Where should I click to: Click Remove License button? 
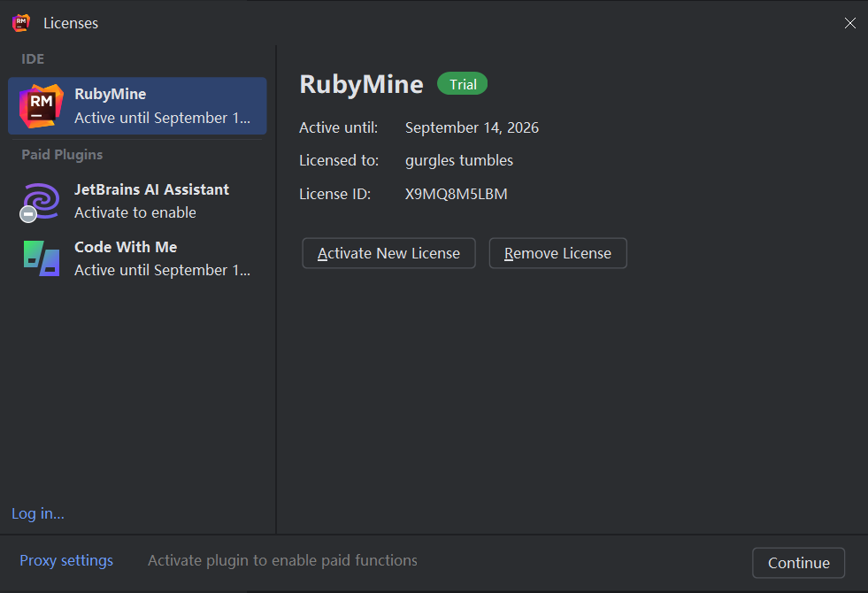coord(558,253)
